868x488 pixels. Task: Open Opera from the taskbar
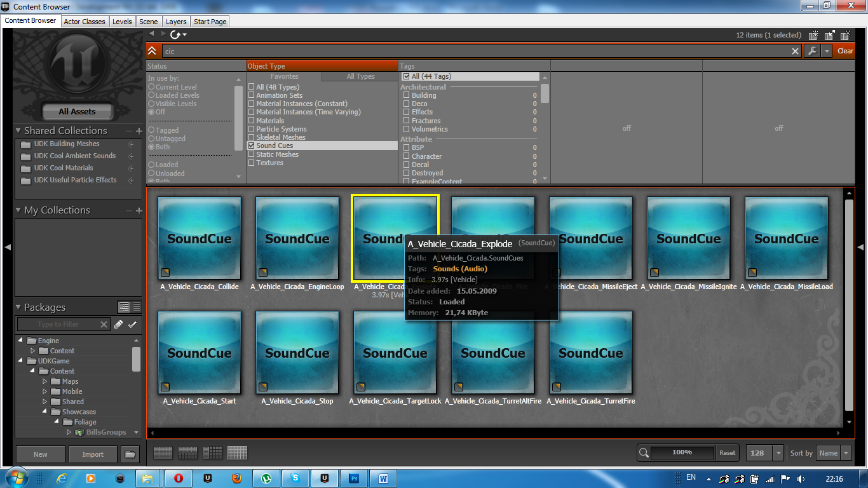coord(179,478)
